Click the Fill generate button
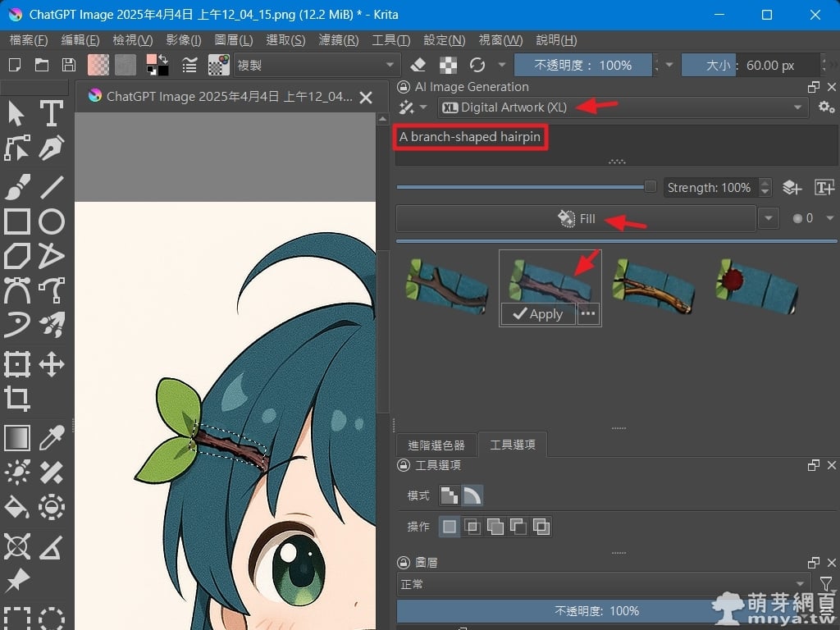Image resolution: width=840 pixels, height=630 pixels. 576,219
